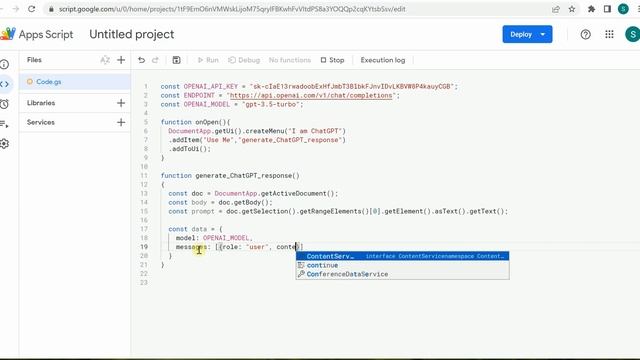The image size is (640, 360).
Task: Sort files alphabetically with AZ icon
Action: tap(105, 60)
